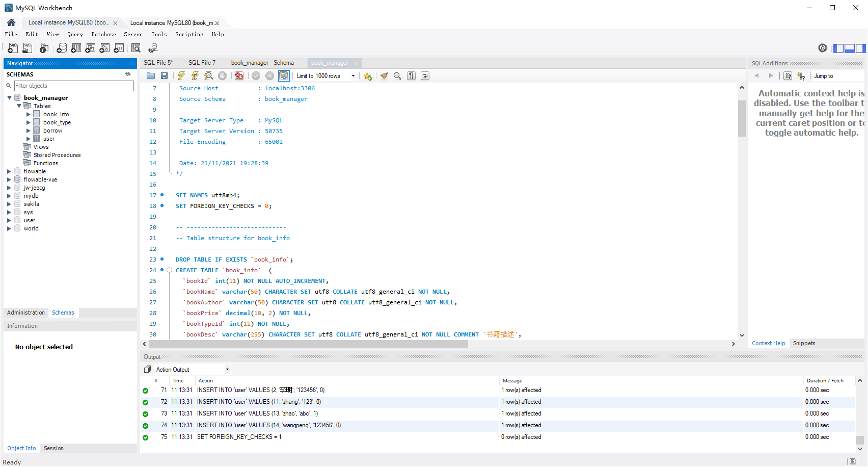Commit the transaction checkmark icon
Screen dimensions: 868x467
(256, 76)
